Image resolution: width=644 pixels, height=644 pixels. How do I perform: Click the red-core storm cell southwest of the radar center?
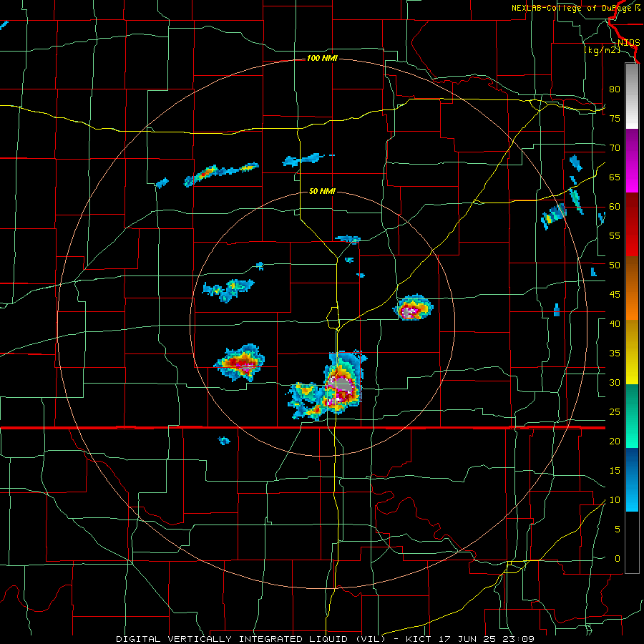(x=240, y=363)
